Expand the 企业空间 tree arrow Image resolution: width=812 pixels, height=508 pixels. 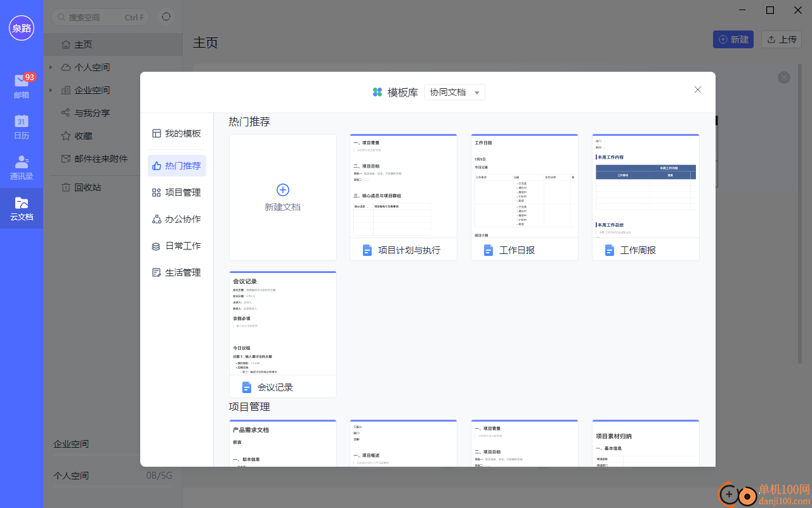[x=51, y=90]
